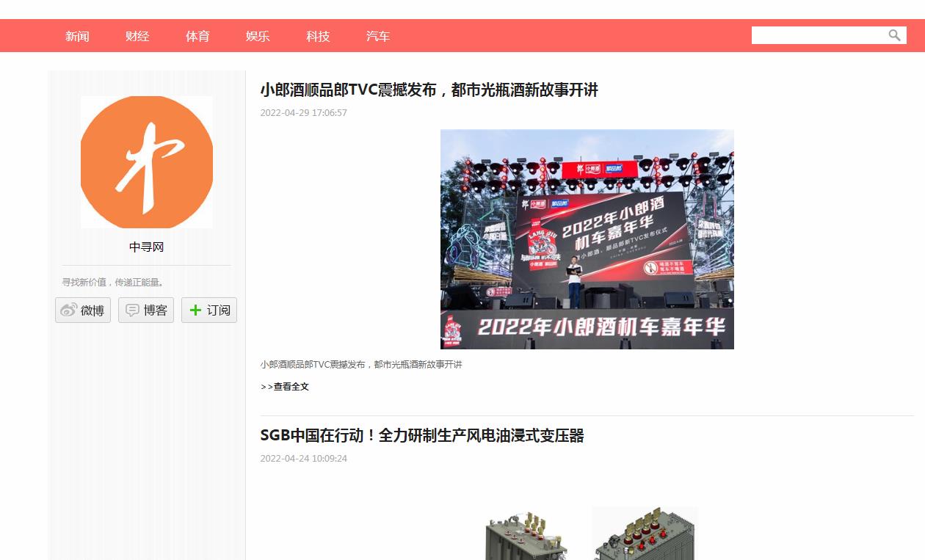The image size is (925, 560).
Task: Click the 小郎酒 article summary text below the photo
Action: pos(361,364)
